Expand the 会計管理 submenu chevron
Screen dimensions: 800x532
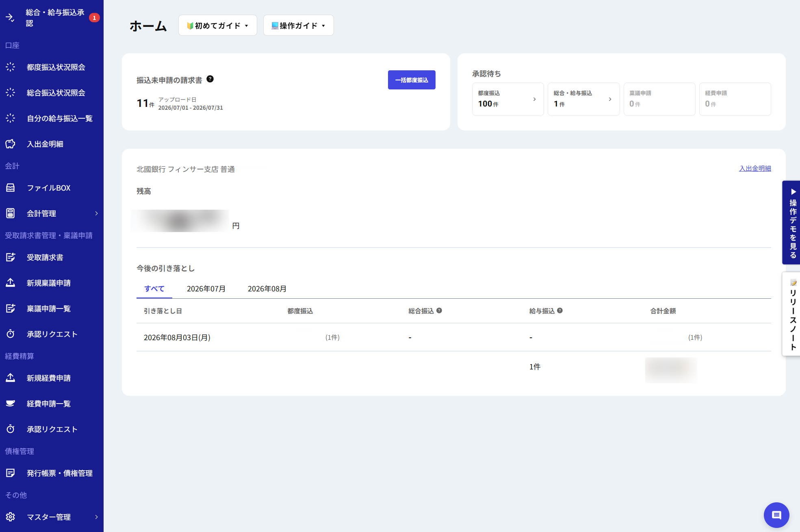click(x=96, y=213)
